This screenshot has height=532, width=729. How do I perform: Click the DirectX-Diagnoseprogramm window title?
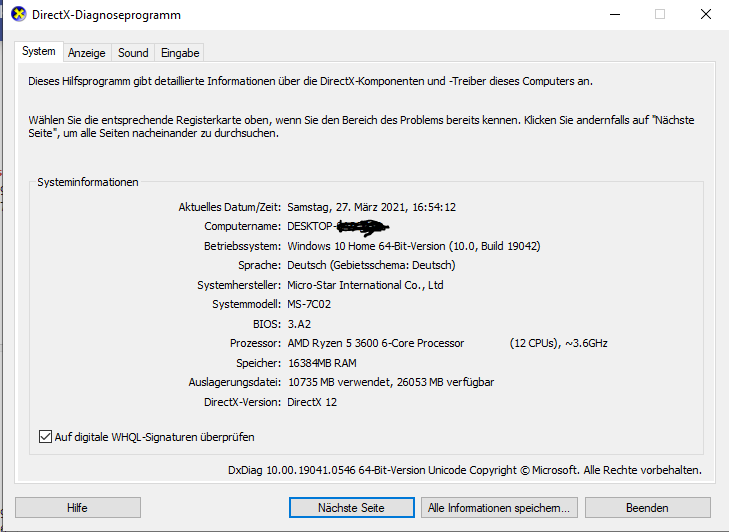(106, 15)
